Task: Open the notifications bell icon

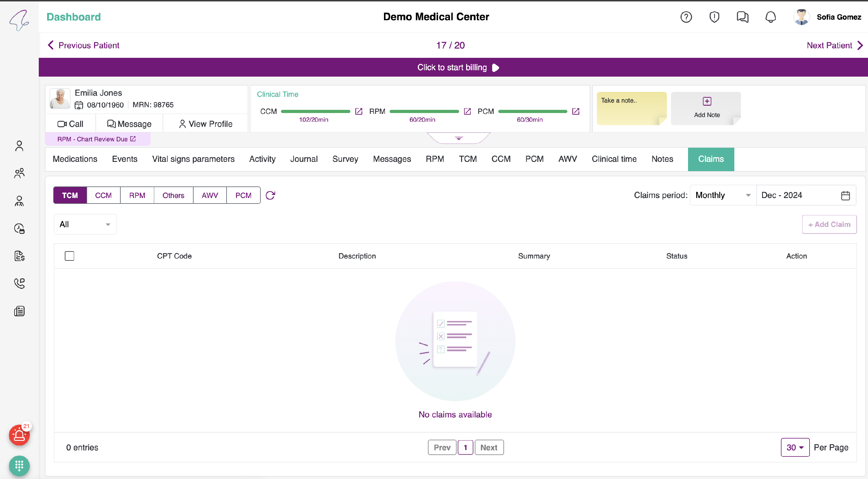Action: click(770, 17)
